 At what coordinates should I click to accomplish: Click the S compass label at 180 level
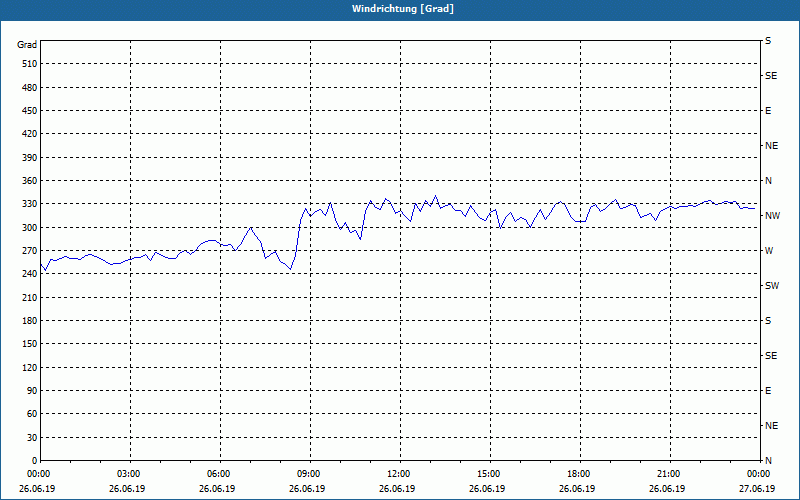point(768,321)
